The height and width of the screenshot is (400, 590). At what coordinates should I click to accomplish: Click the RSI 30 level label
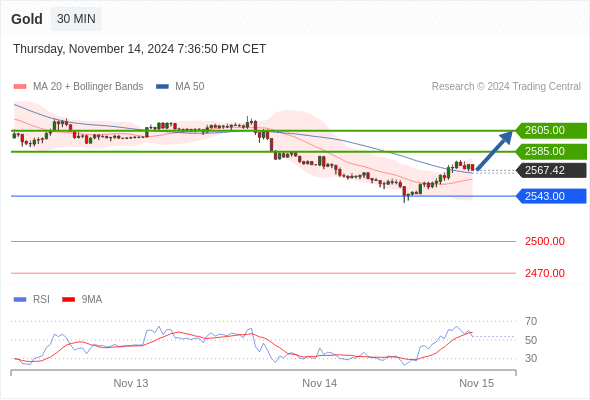531,358
